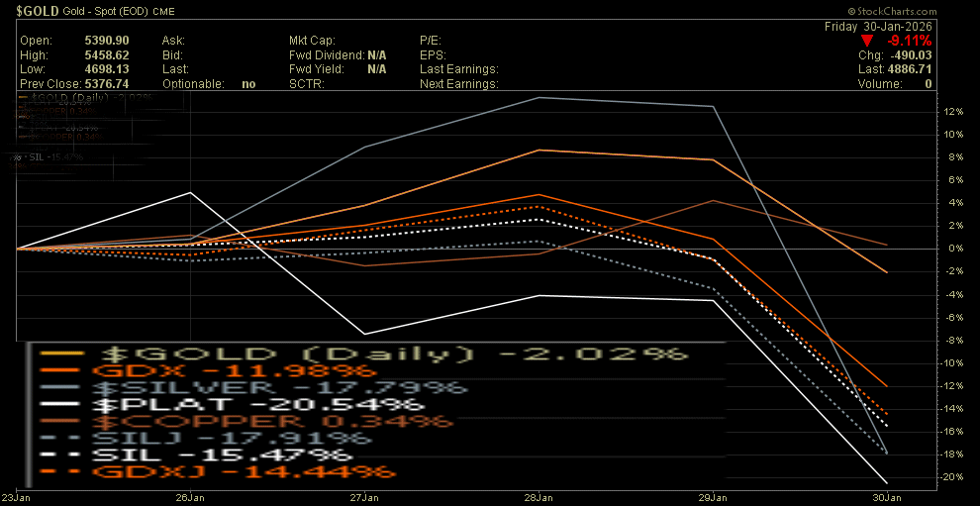Click the 10% y-axis label

pos(953,135)
